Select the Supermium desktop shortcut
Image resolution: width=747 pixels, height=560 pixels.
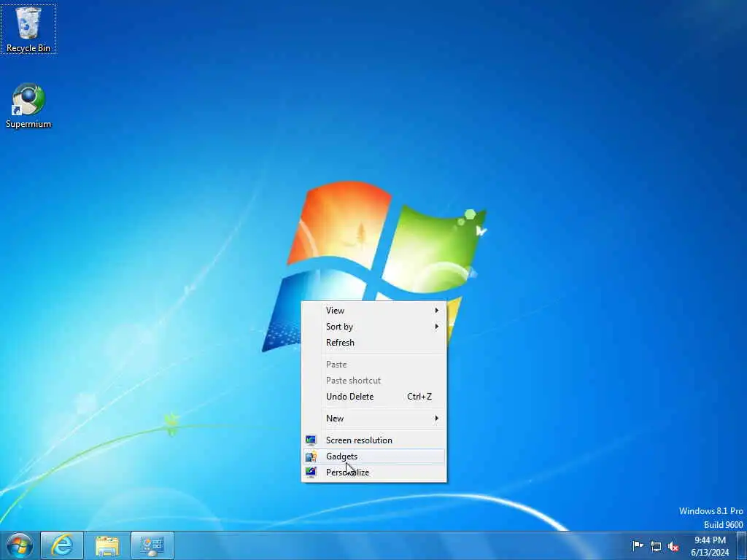coord(28,106)
